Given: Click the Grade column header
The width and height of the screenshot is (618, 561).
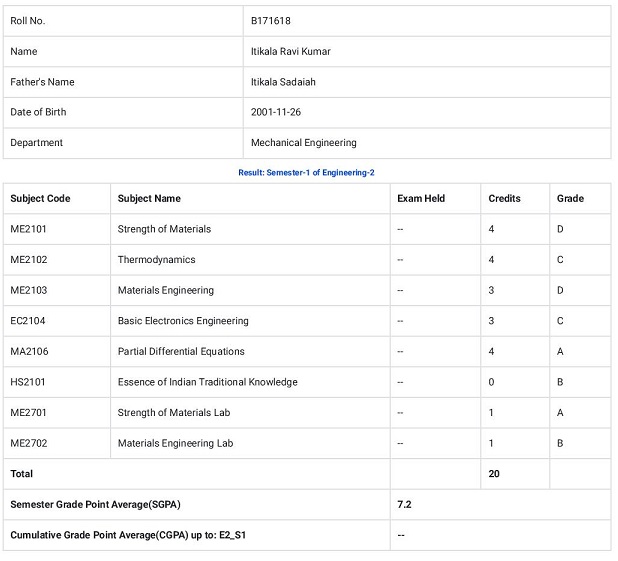Looking at the screenshot, I should (570, 199).
